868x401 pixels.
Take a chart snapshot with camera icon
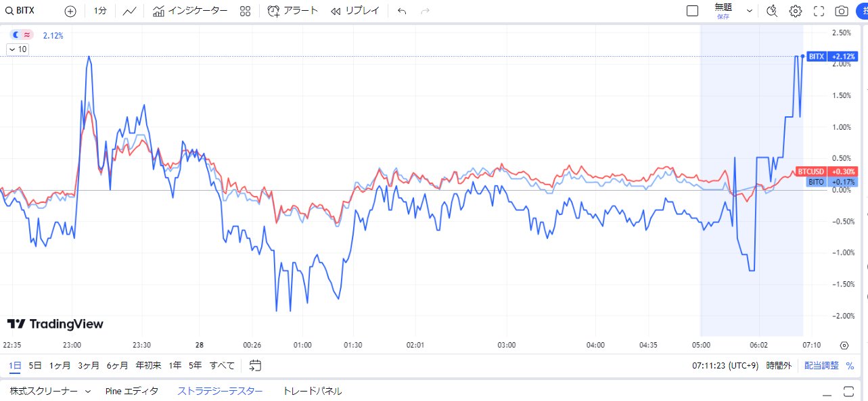pos(842,11)
